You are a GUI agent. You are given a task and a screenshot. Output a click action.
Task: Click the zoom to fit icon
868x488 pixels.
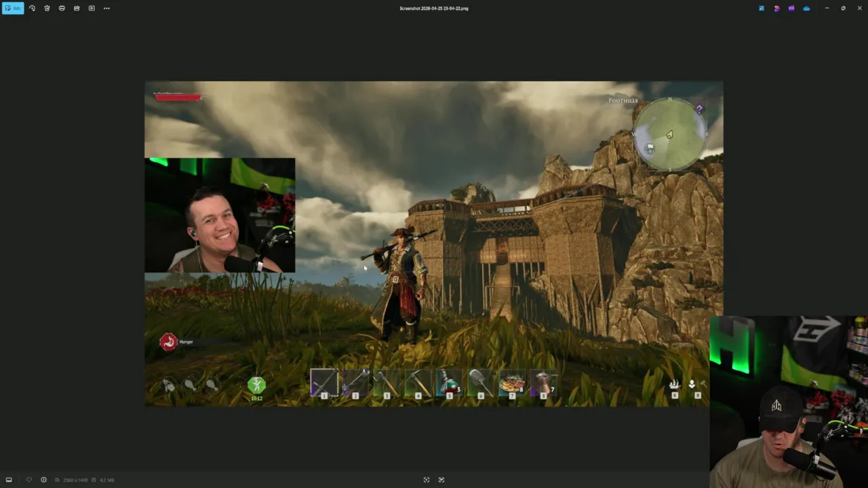[427, 480]
